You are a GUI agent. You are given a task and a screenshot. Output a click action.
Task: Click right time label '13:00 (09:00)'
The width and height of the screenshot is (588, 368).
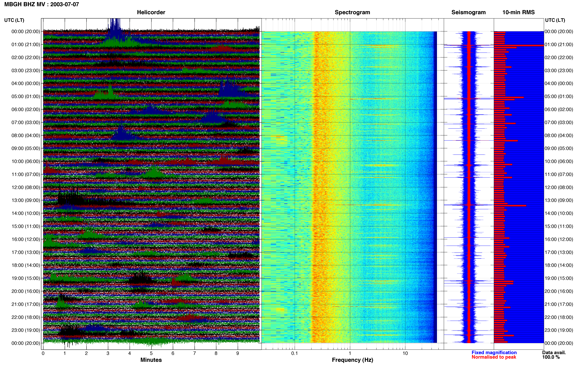[x=559, y=200]
